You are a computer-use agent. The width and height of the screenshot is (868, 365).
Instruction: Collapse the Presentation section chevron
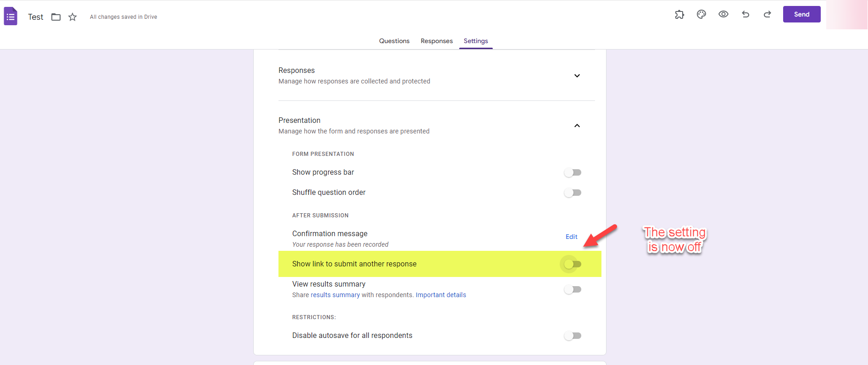[577, 126]
